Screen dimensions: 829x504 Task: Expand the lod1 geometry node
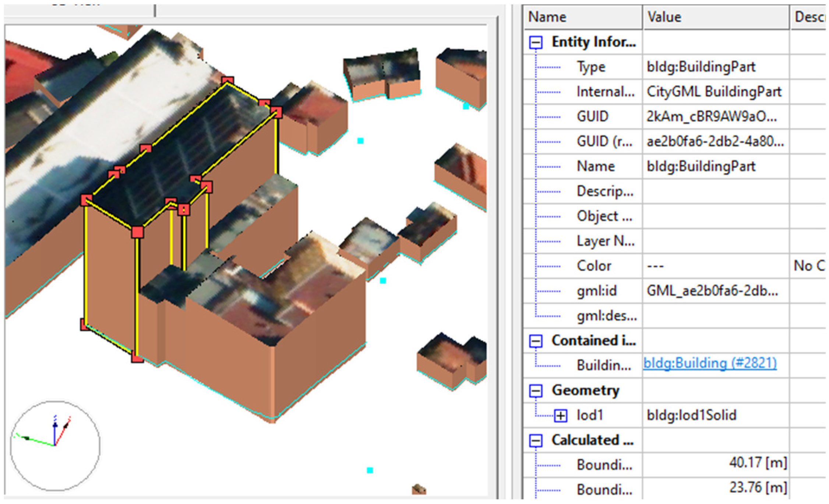point(560,416)
